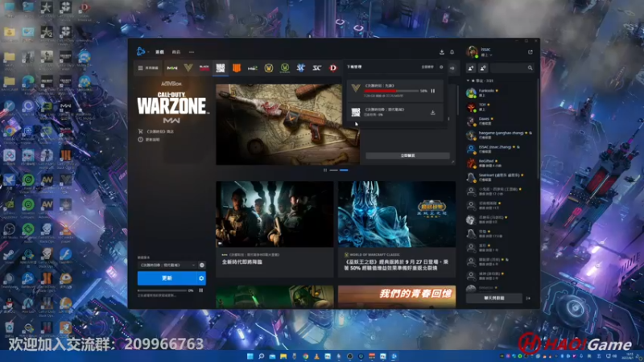Select friend Funkoslo in friends list
The height and width of the screenshot is (362, 644).
pyautogui.click(x=499, y=93)
